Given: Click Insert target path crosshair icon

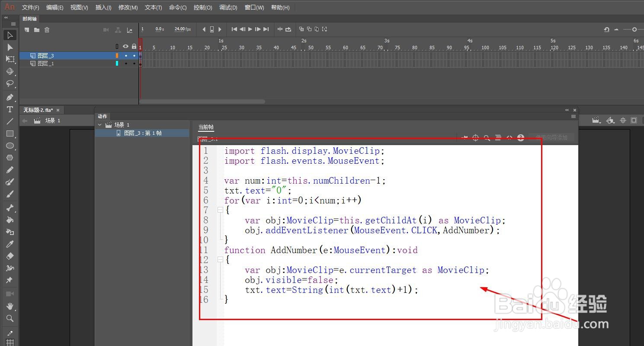Looking at the screenshot, I should pos(475,138).
